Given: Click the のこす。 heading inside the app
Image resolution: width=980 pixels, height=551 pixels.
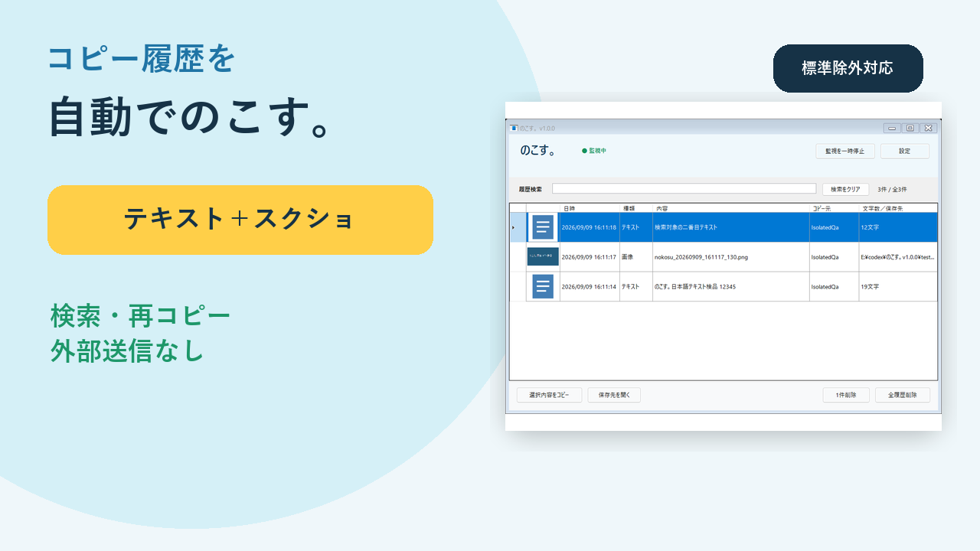Looking at the screenshot, I should [x=538, y=151].
